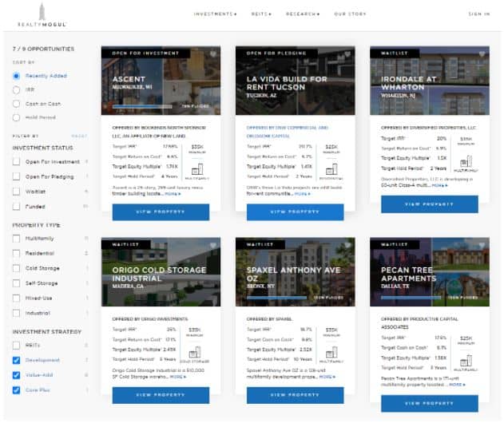504x423 pixels.
Task: Expand Ascent description with More link
Action: (x=173, y=194)
